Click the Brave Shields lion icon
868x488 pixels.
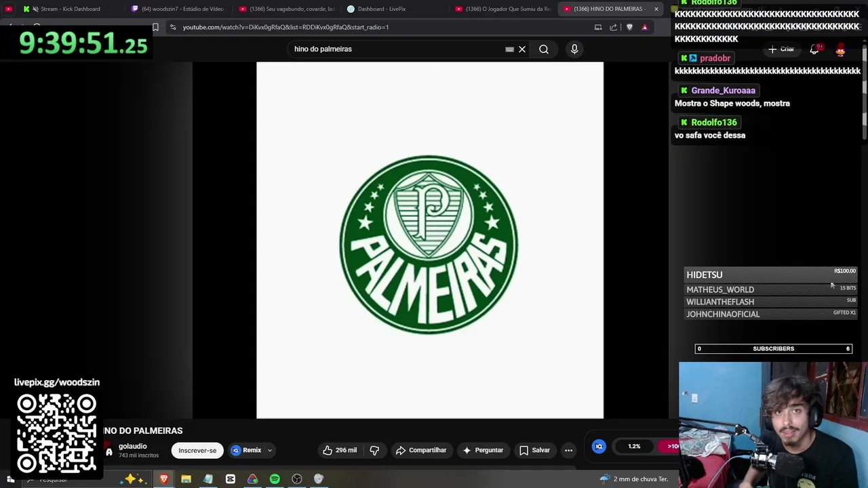pos(629,27)
